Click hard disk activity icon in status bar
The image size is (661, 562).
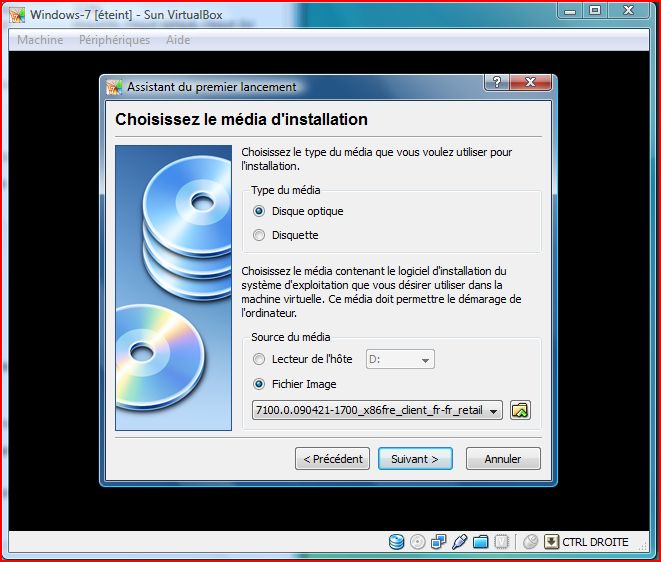396,542
